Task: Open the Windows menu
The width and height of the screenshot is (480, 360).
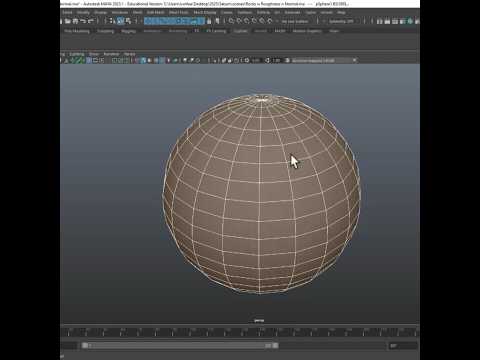Action: point(120,12)
